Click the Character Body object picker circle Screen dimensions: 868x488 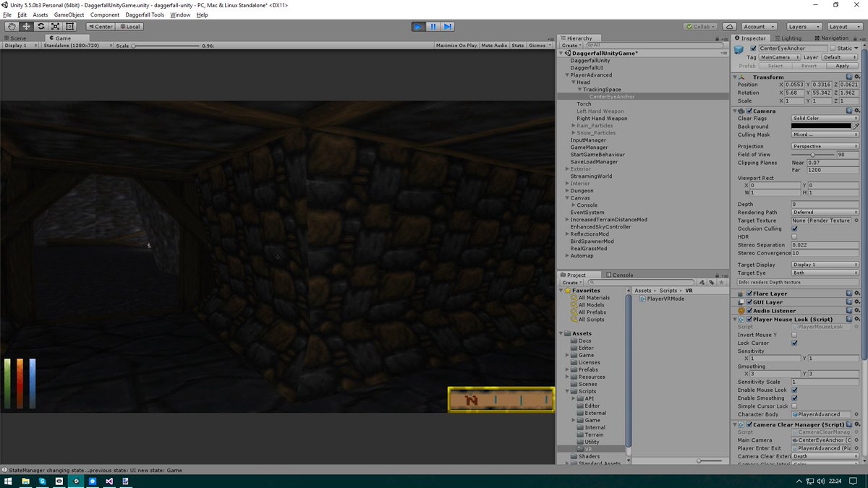pyautogui.click(x=856, y=414)
